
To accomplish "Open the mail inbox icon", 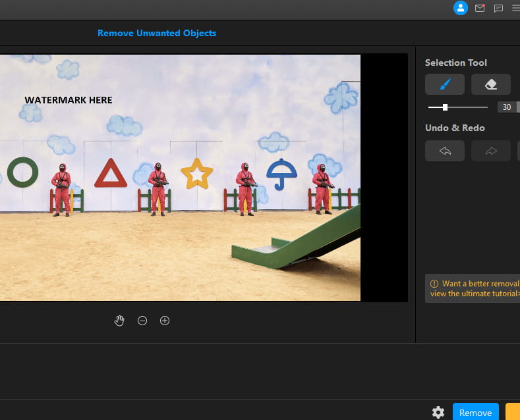I will (x=480, y=9).
